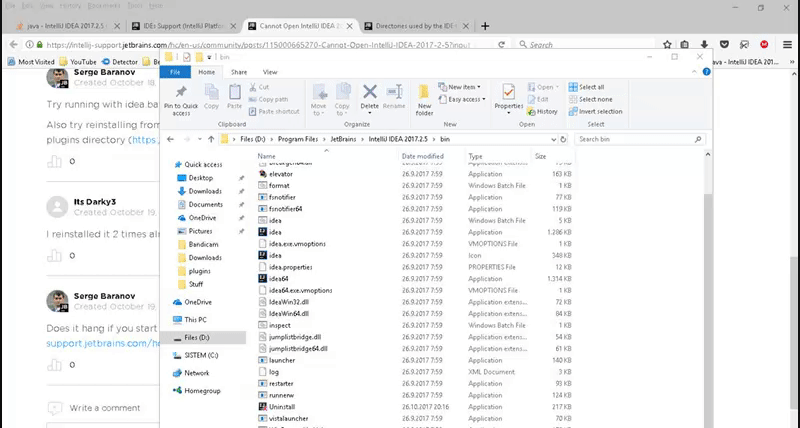Click the Cut scissors icon

[253, 87]
